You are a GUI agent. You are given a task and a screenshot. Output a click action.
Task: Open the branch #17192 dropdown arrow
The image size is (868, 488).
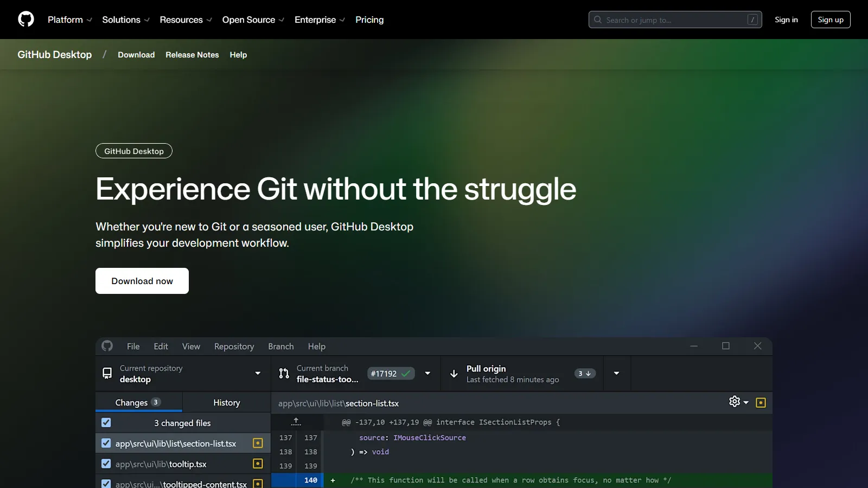click(427, 373)
